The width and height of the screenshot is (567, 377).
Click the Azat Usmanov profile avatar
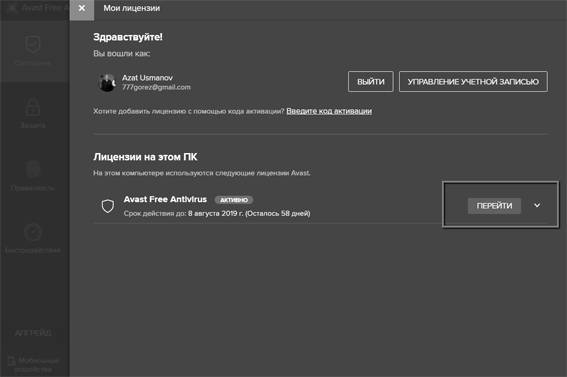pyautogui.click(x=107, y=83)
